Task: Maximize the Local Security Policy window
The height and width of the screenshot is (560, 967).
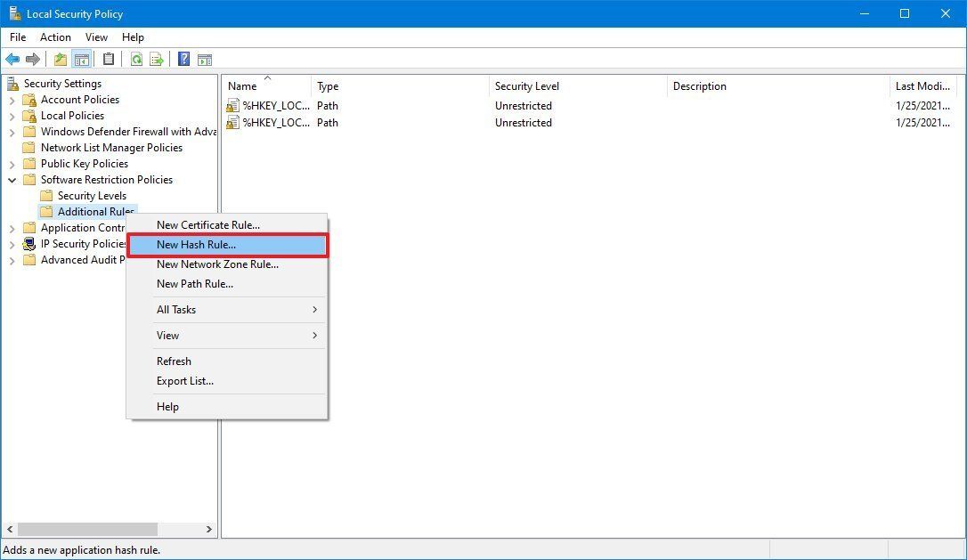Action: [905, 13]
